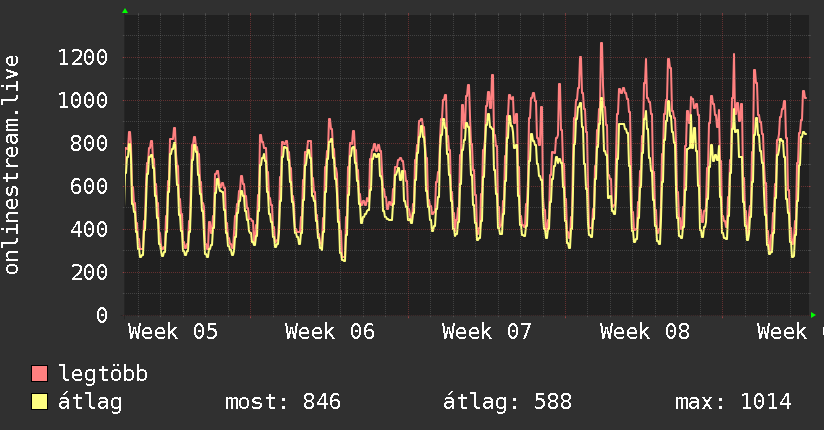Click the onlinestream.live vertical axis title

[x=12, y=164]
